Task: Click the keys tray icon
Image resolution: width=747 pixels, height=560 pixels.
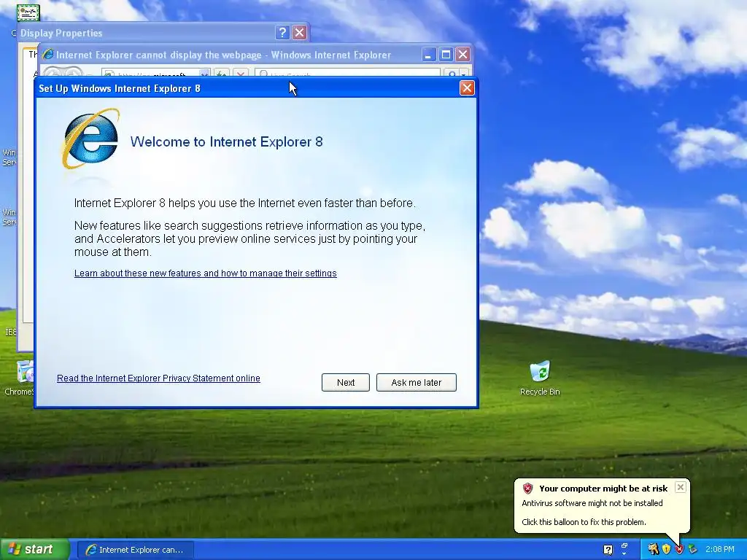Action: click(653, 550)
